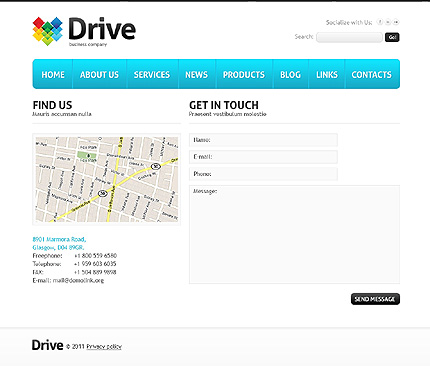Screen dimensions: 430x366
Task: Select Products in the navigation bar
Action: pos(244,74)
